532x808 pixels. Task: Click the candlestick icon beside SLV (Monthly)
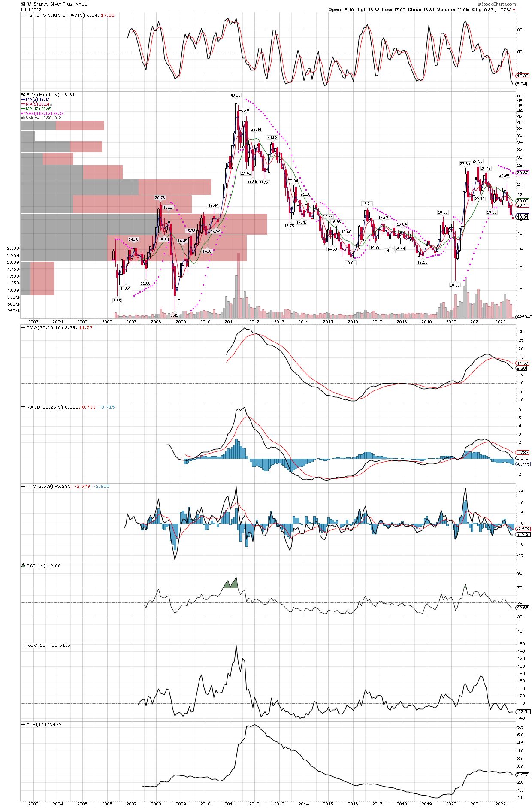(23, 94)
